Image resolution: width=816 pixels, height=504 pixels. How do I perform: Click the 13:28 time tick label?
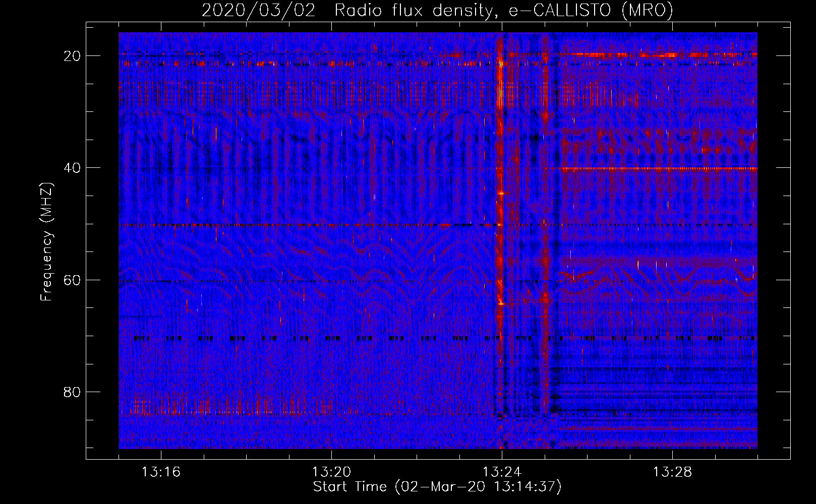[672, 472]
